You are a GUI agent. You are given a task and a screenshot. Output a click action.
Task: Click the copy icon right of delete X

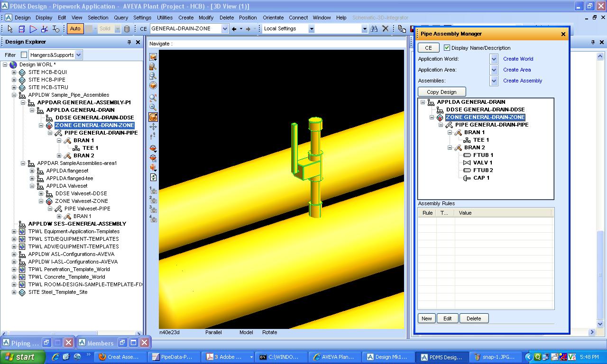coord(402,29)
